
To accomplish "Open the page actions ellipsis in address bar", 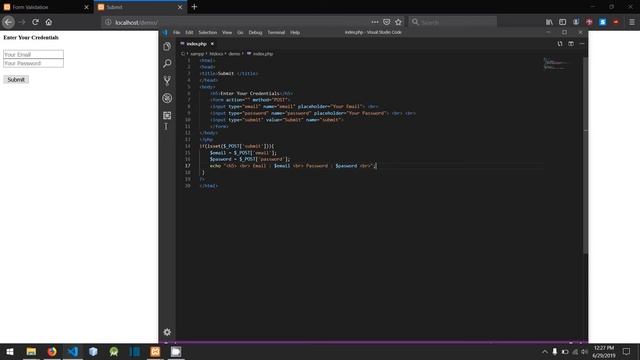I will coord(375,22).
